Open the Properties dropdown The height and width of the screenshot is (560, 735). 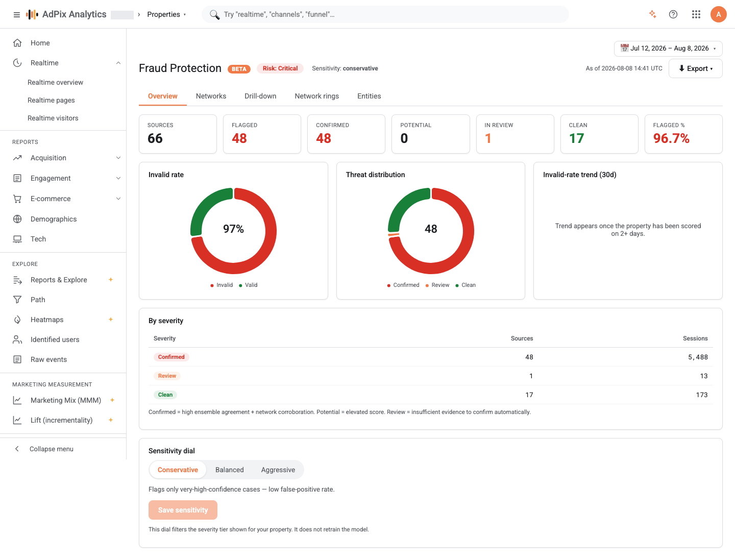[x=166, y=14]
